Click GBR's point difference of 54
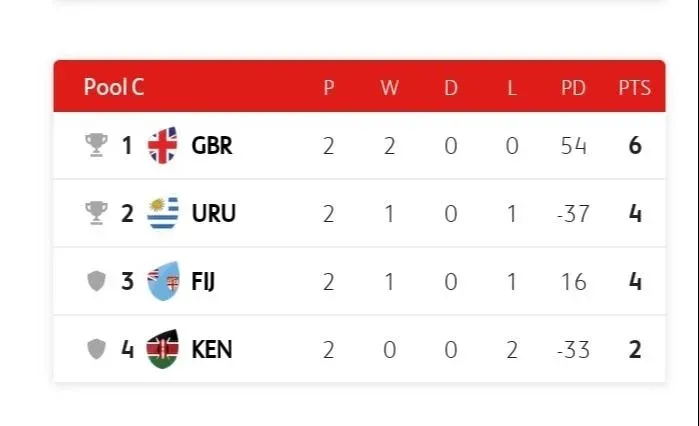The height and width of the screenshot is (426, 699). point(573,146)
